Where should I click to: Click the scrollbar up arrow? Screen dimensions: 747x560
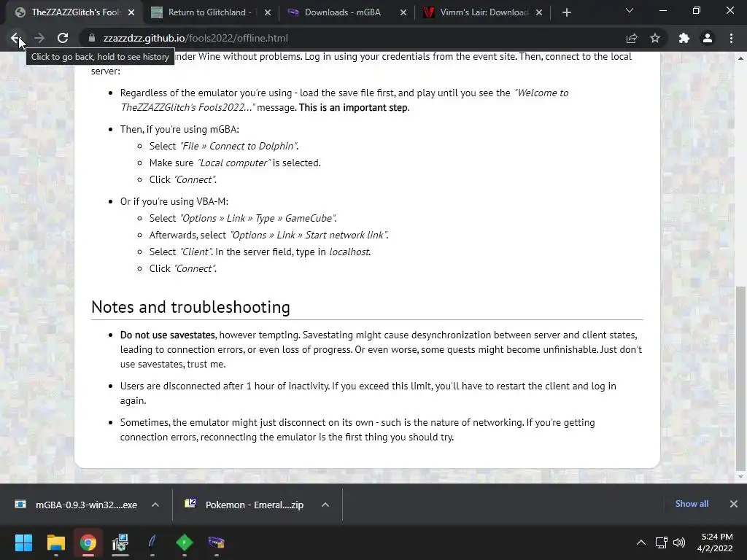[x=740, y=58]
